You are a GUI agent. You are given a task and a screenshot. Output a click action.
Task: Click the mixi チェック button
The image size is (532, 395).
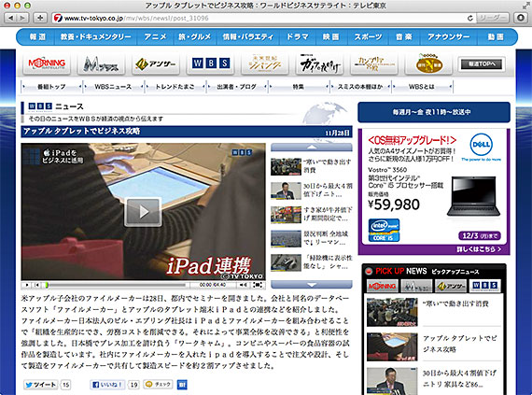tap(158, 384)
